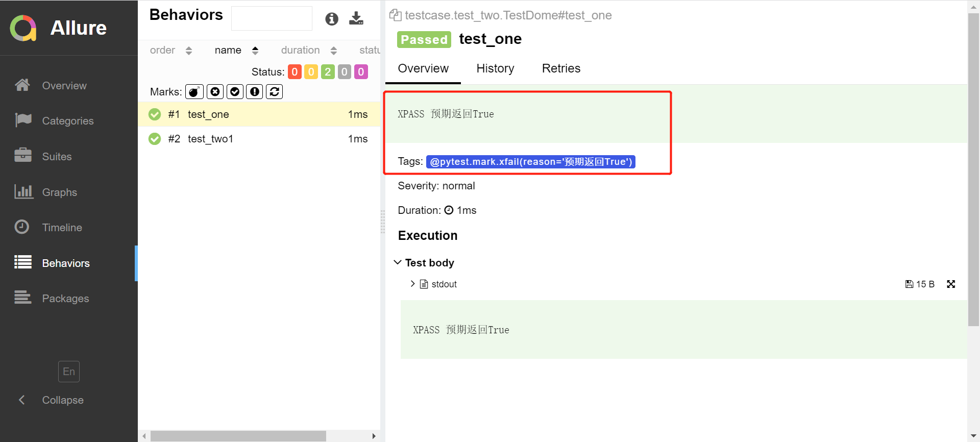980x442 pixels.
Task: Toggle the gray skipped status filter
Action: click(345, 72)
